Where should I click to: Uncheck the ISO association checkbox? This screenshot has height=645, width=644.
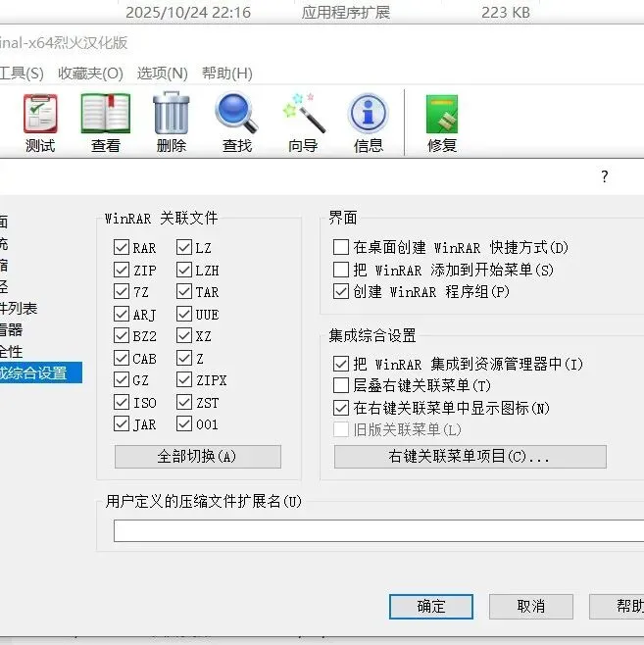(122, 402)
